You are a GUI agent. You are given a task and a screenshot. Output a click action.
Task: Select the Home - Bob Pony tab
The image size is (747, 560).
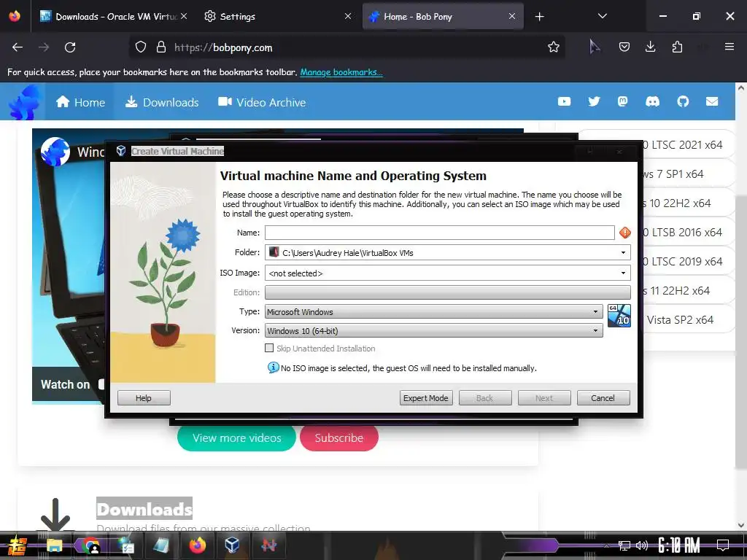pos(443,16)
